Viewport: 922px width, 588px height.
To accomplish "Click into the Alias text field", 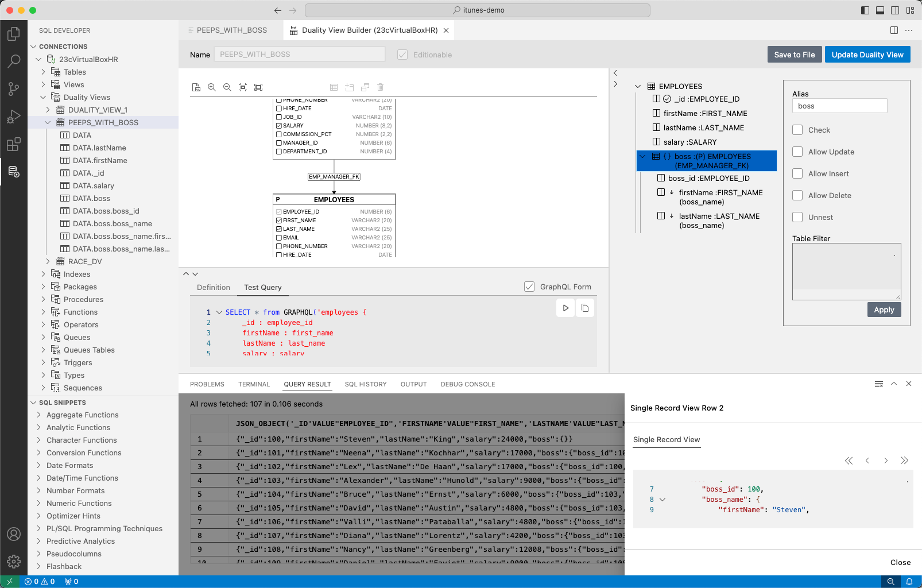I will [x=839, y=106].
